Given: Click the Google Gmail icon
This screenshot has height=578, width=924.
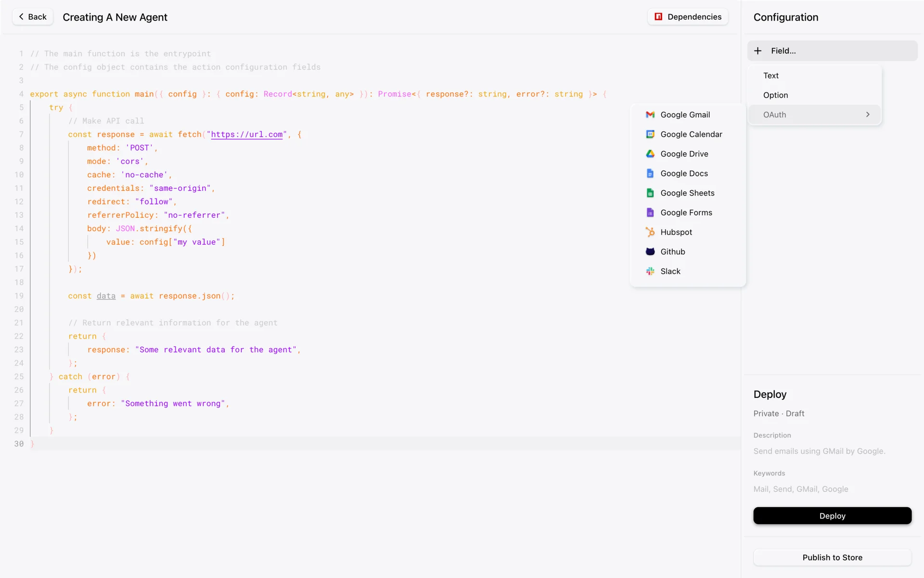Looking at the screenshot, I should (x=650, y=115).
